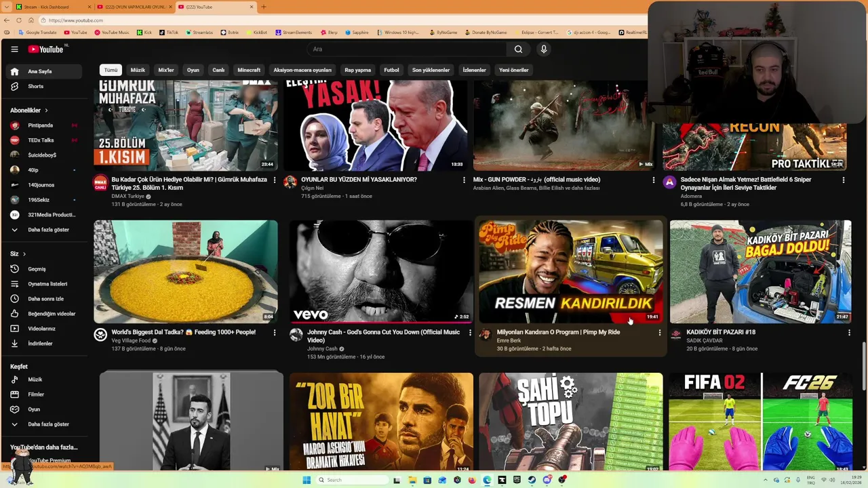Expand Keşfet section Daha fazla göster

click(43, 424)
